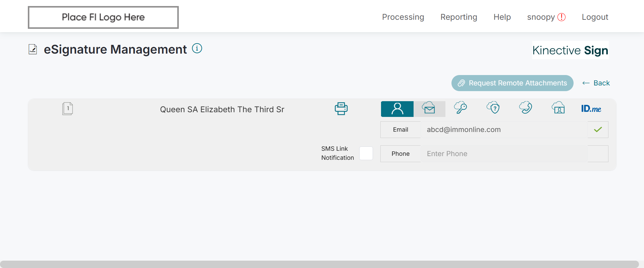644x268 pixels.
Task: Select the cloud key password authentication icon
Action: pos(460,108)
